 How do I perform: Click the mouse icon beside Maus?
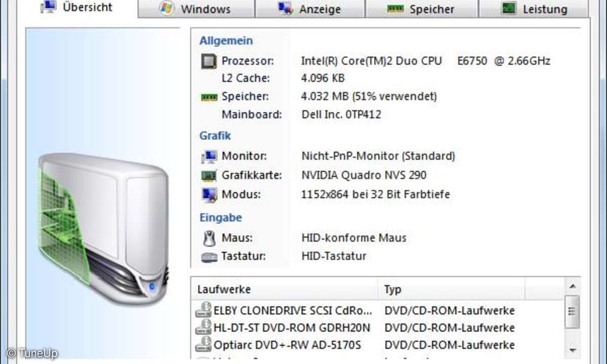(x=209, y=238)
